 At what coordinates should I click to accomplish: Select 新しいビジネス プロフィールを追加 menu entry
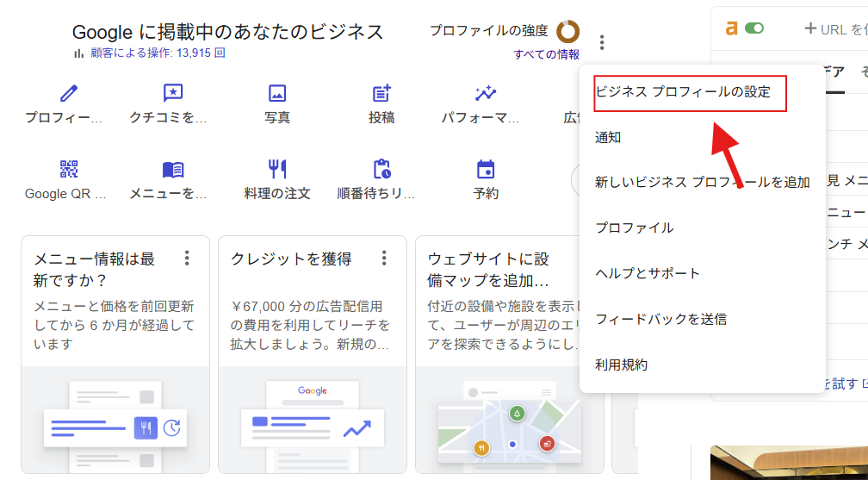[702, 183]
